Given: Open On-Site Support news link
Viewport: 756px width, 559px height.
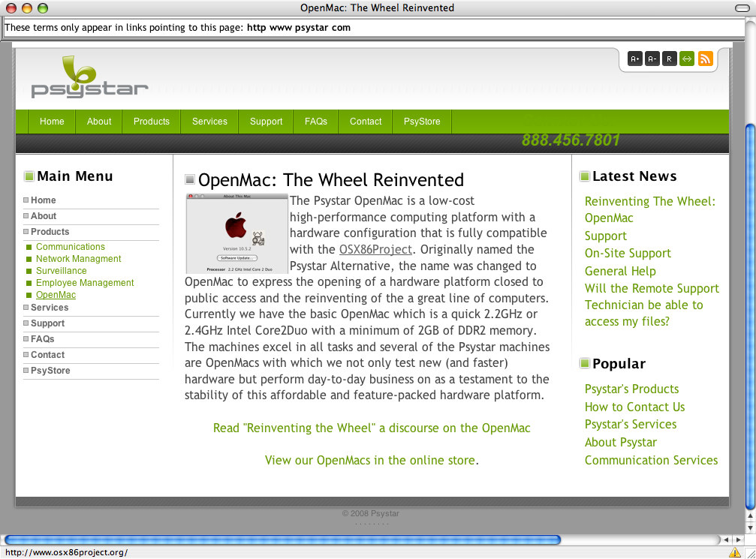Looking at the screenshot, I should click(628, 254).
